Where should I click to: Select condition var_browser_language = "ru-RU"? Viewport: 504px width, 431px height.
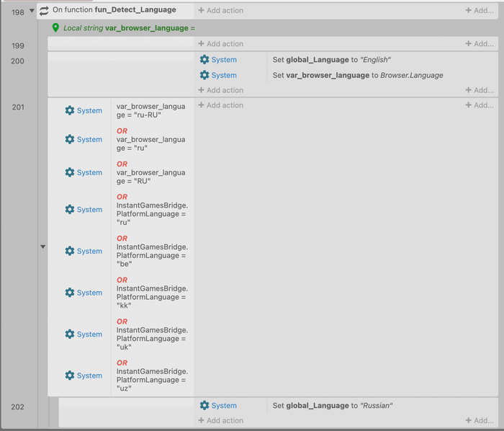click(x=150, y=110)
